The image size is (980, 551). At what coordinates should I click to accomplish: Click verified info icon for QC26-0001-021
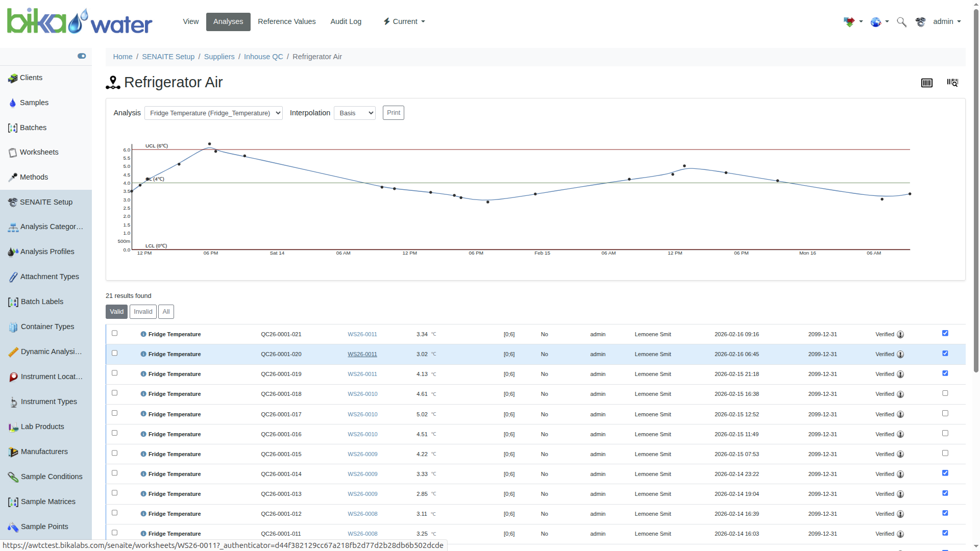click(x=900, y=335)
